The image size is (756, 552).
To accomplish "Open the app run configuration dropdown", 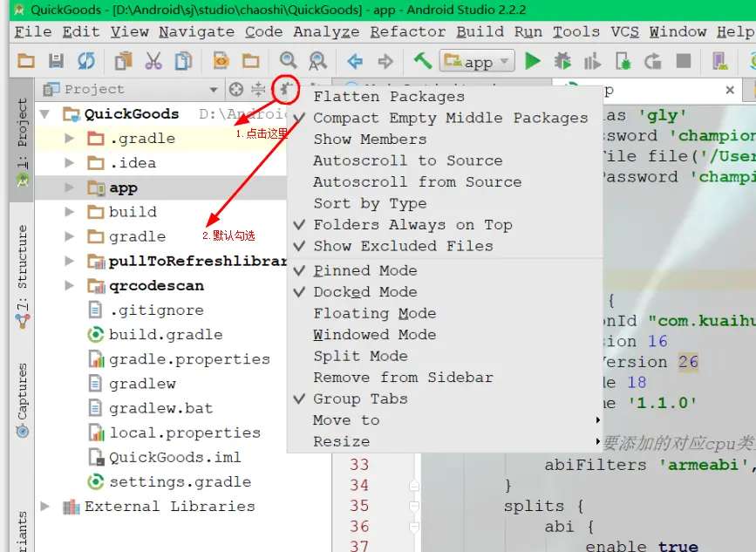I will click(x=477, y=61).
